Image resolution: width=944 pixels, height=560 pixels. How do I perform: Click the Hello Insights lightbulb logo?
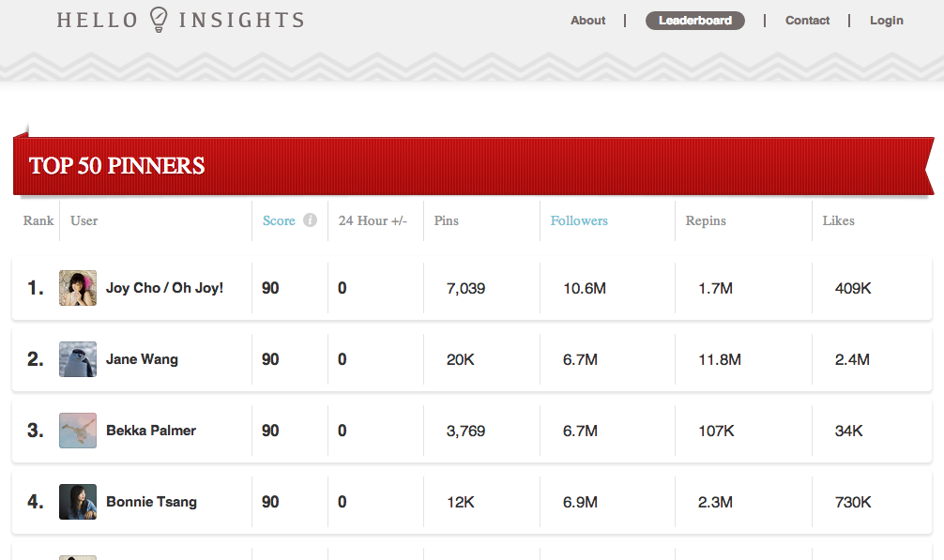pos(159,20)
